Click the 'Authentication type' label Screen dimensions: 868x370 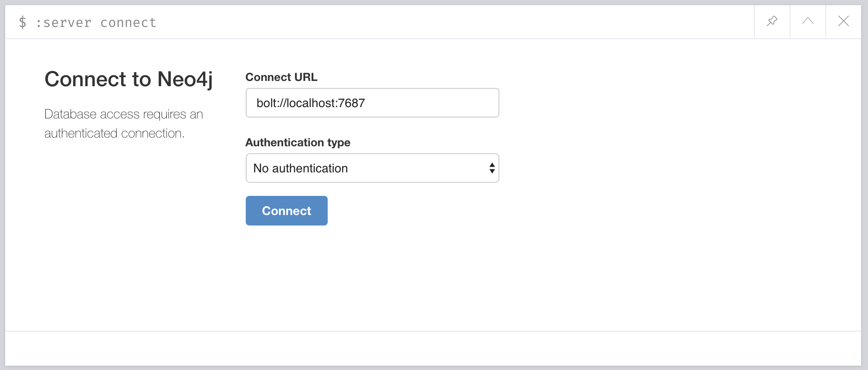[x=298, y=142]
